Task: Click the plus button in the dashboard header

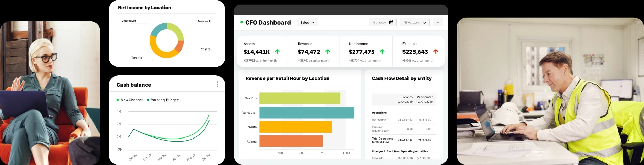Action: coord(438,22)
